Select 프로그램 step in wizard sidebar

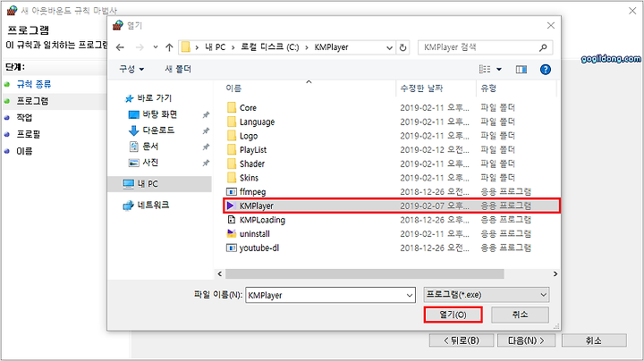click(x=32, y=101)
